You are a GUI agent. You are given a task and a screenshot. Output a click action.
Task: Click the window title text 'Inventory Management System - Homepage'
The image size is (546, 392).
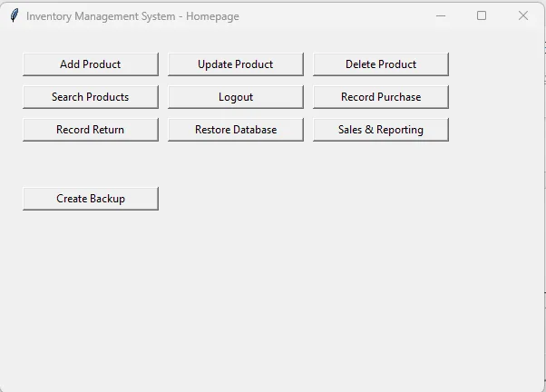[x=132, y=16]
